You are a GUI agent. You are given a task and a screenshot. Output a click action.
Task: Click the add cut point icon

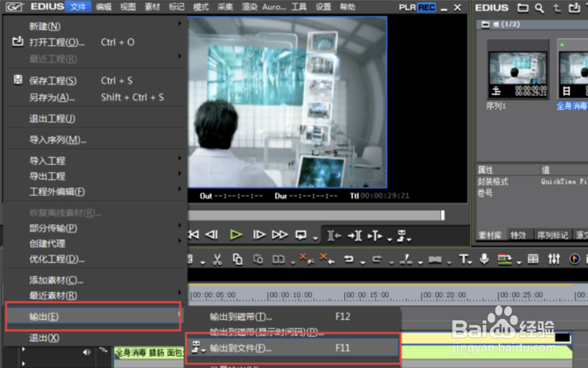(406, 259)
